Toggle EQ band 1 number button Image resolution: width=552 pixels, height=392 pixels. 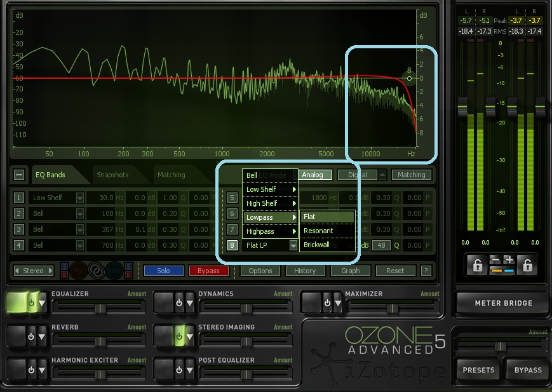point(18,198)
